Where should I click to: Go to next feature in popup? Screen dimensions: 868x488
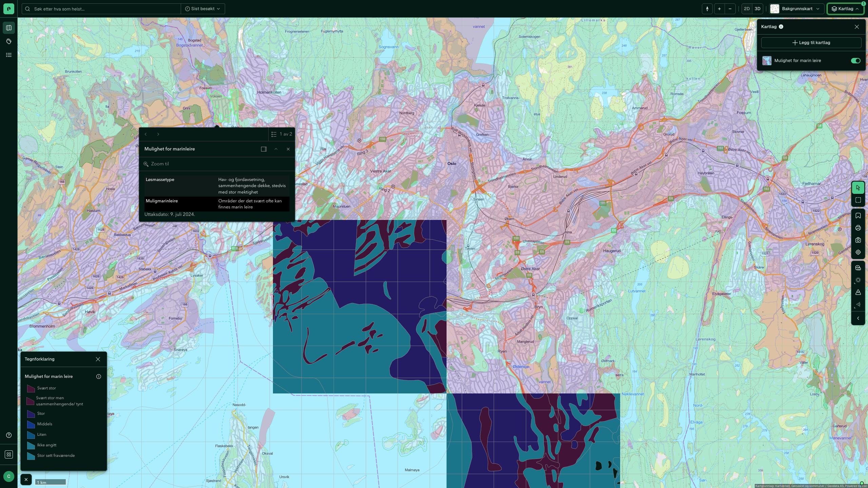(x=158, y=134)
